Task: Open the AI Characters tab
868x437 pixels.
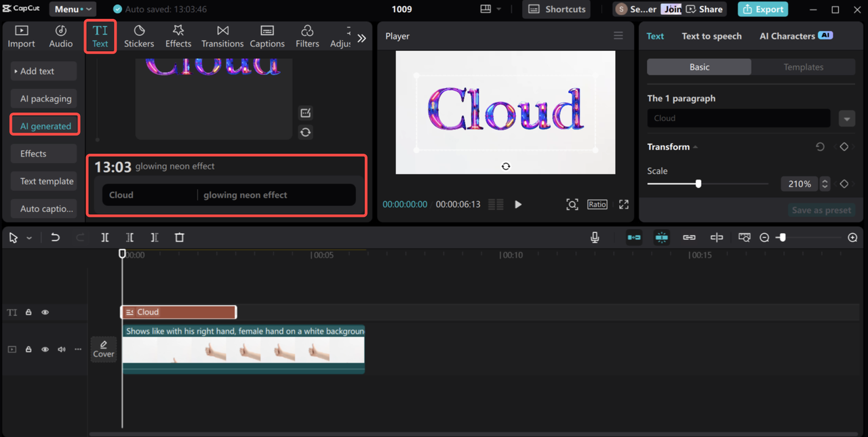Action: point(796,36)
